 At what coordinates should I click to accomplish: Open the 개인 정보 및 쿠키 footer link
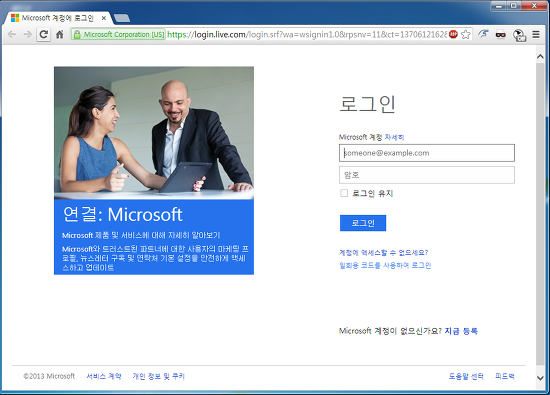tap(158, 376)
